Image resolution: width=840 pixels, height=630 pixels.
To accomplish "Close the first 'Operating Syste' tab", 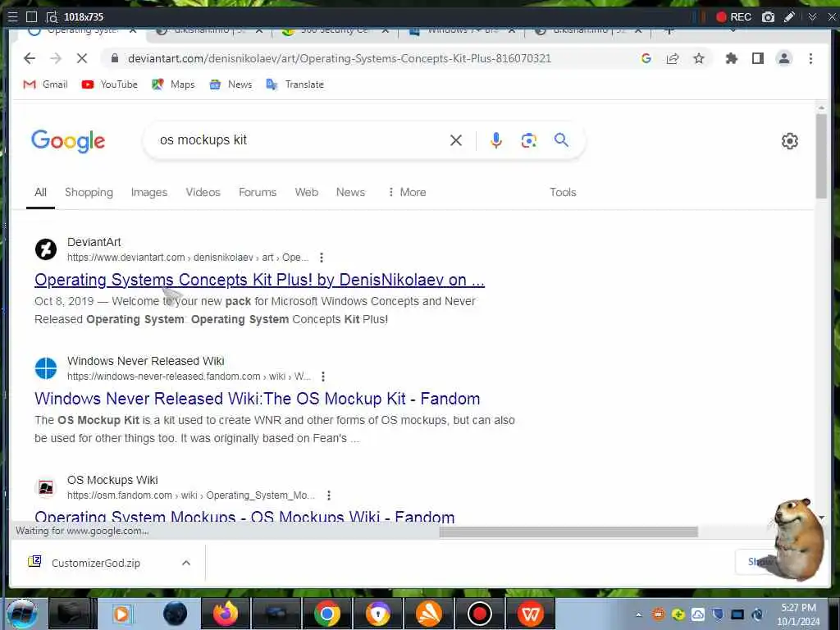I will tap(133, 31).
